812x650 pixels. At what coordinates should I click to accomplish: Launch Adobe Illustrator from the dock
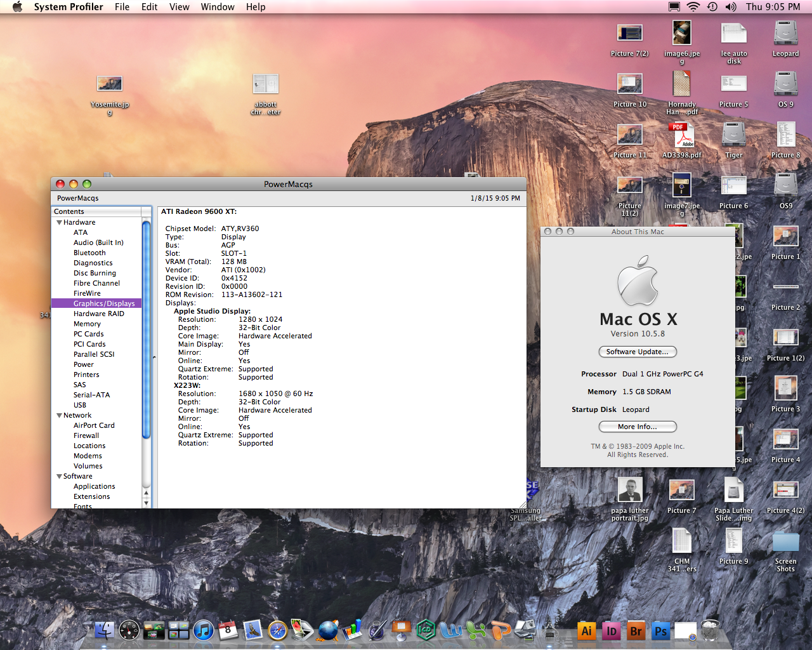tap(586, 631)
